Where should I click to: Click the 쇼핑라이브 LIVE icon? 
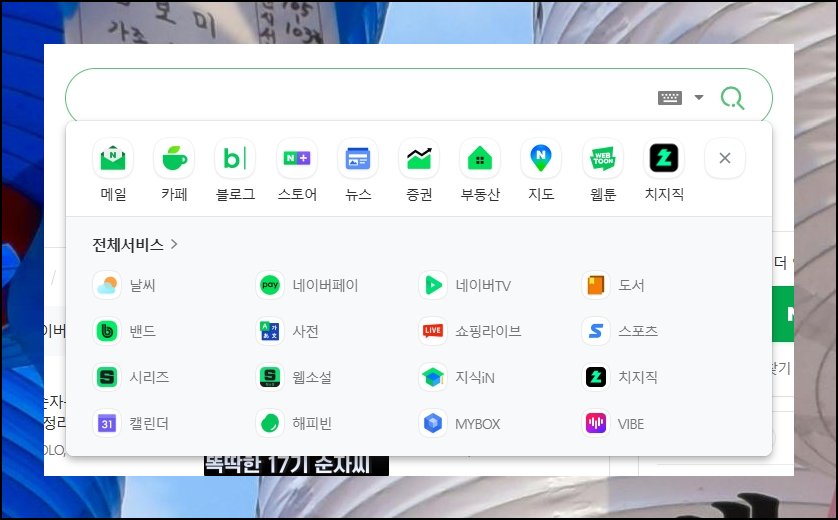(x=433, y=331)
